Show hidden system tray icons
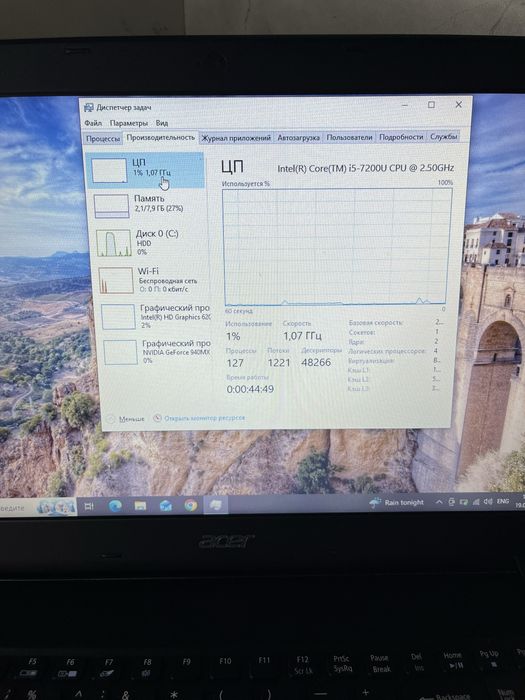The width and height of the screenshot is (525, 700). point(439,502)
